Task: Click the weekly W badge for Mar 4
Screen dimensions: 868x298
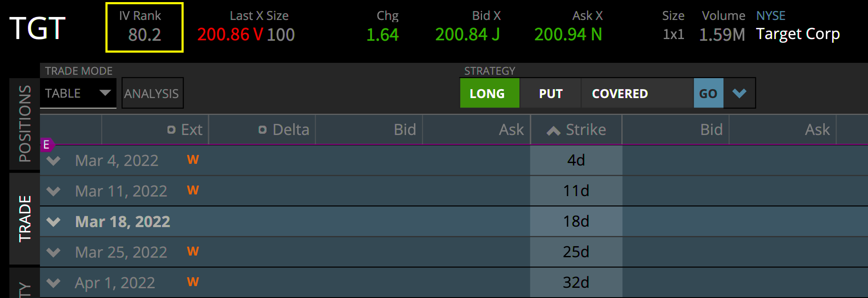Action: [x=193, y=160]
